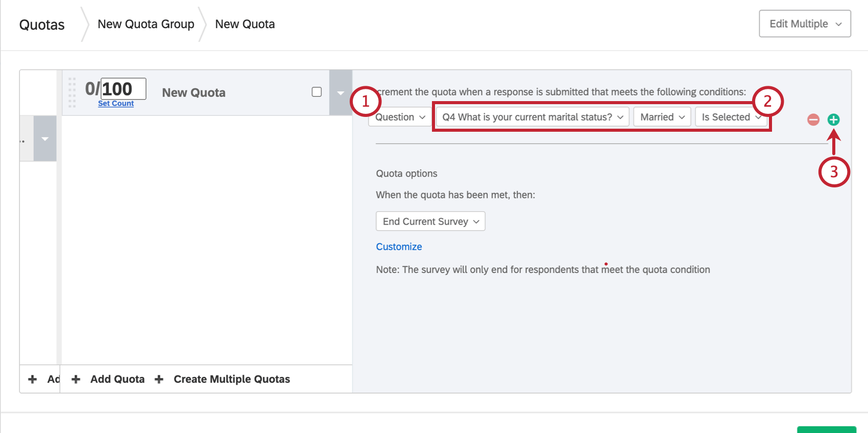
Task: Click the quota count field showing 100
Action: [123, 89]
